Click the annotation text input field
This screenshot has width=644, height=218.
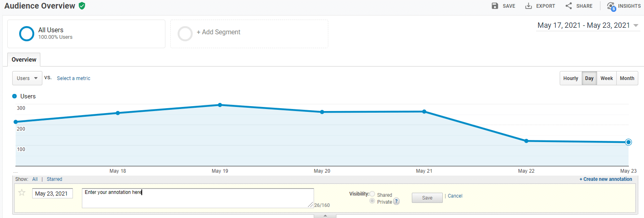[x=198, y=198]
